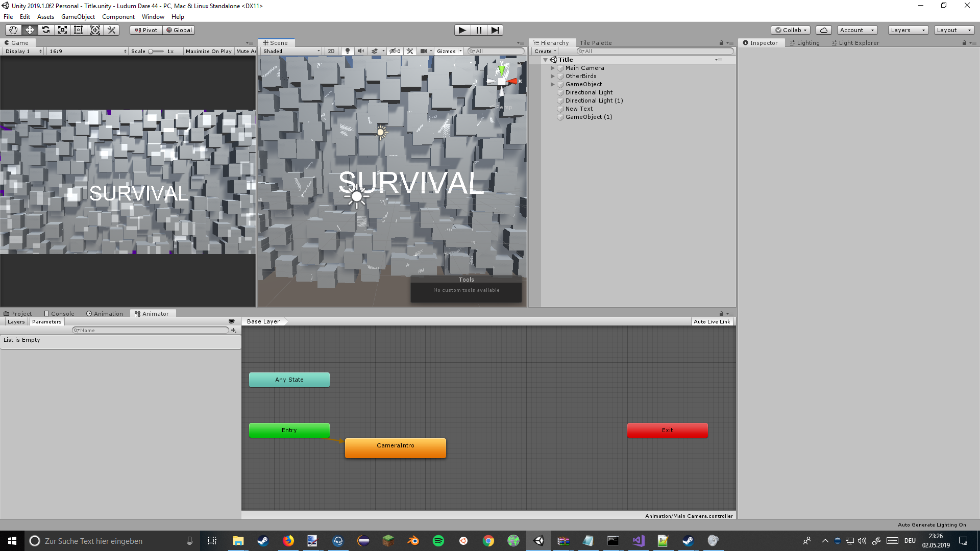Open Blender from the taskbar
This screenshot has width=980, height=551.
click(x=413, y=541)
